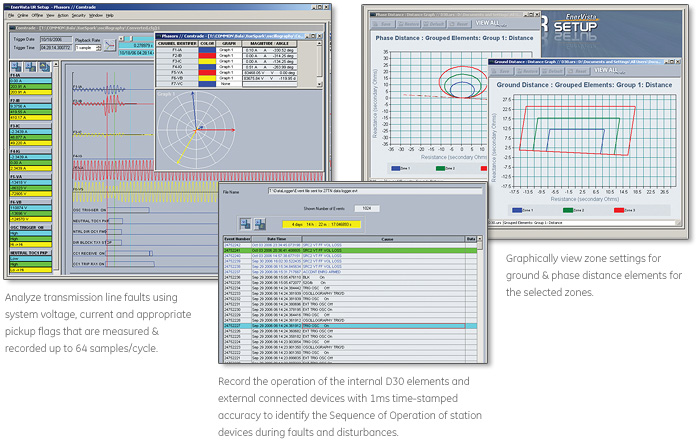Open the Offline menu
Image resolution: width=696 pixels, height=440 pixels.
[37, 16]
